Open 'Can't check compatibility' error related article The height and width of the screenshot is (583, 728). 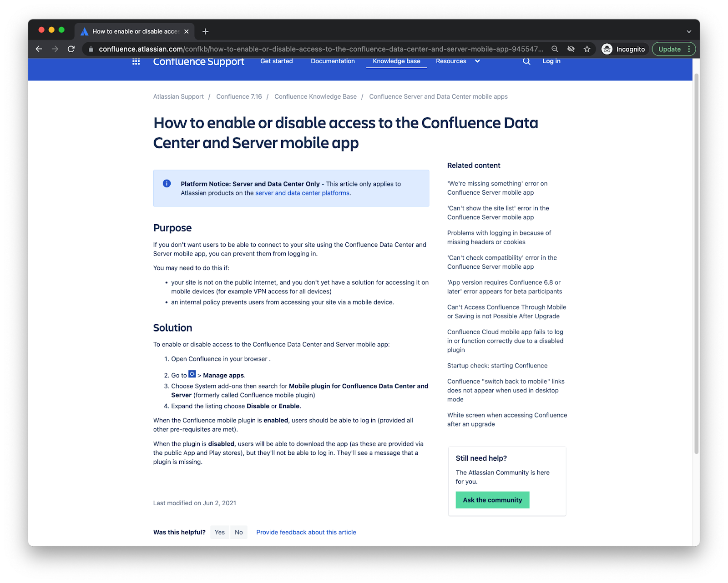[502, 262]
